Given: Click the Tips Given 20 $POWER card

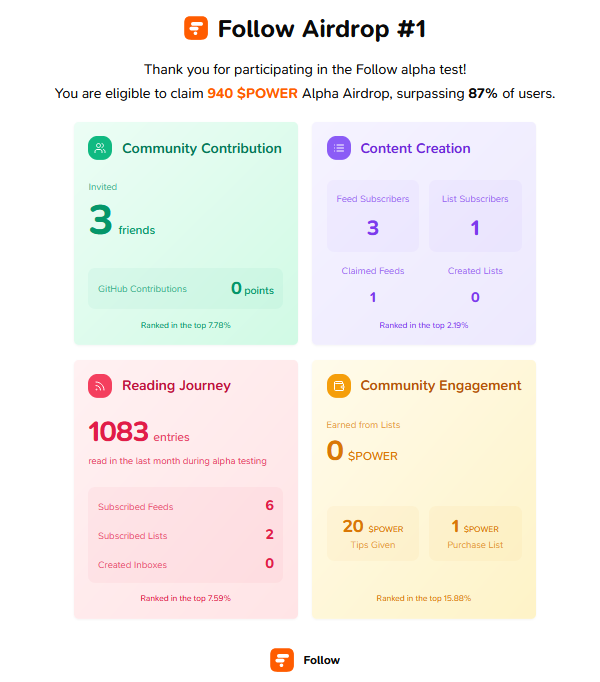Looking at the screenshot, I should (373, 533).
